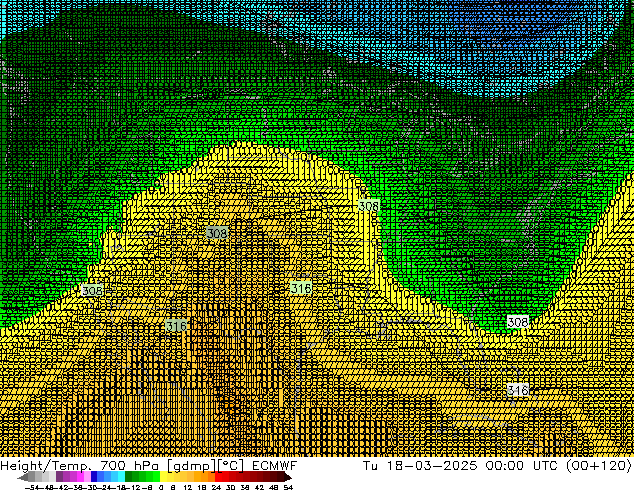Click the '[°C]' unit label
Viewport: 634px width, 490px height.
point(231,466)
